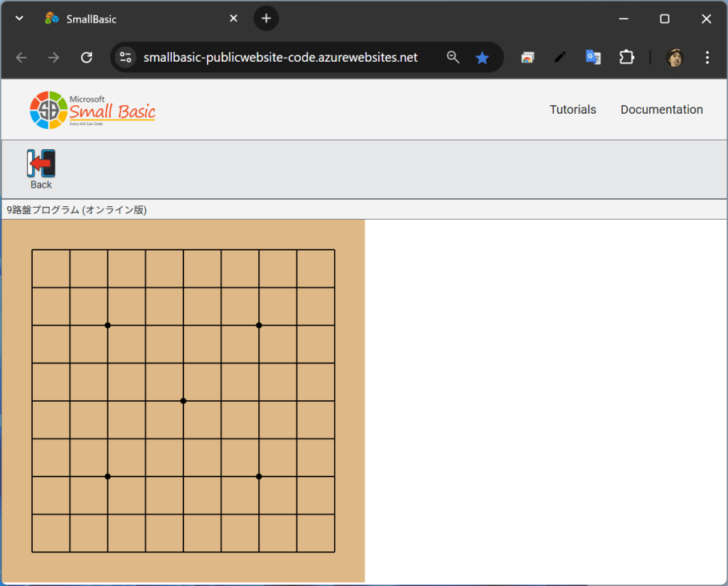
Task: Focus the address bar URL field
Action: click(281, 58)
